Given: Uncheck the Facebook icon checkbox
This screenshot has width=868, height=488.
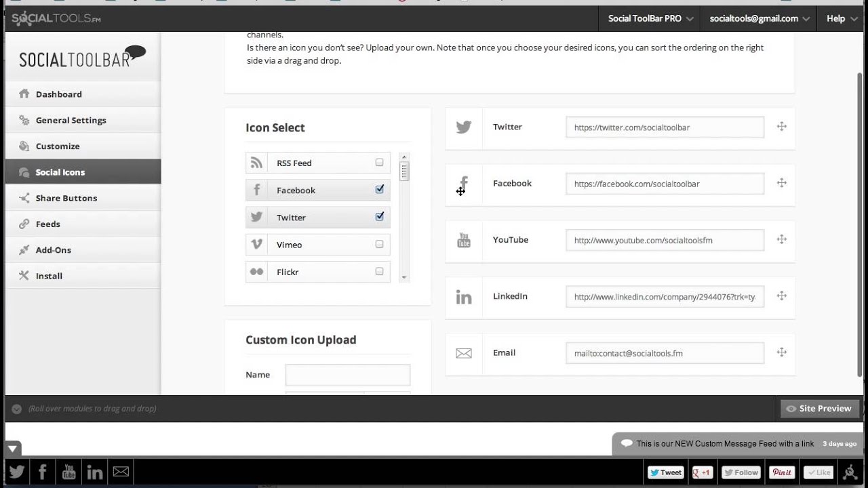Looking at the screenshot, I should coord(379,190).
